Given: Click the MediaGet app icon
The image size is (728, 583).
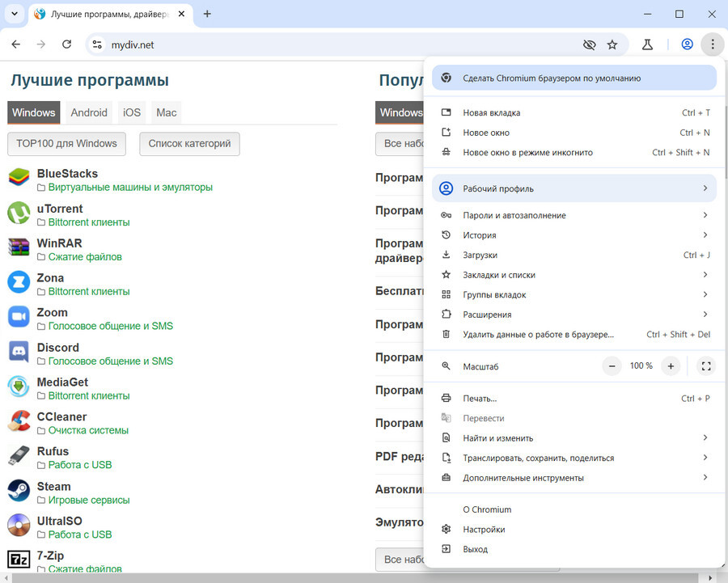Looking at the screenshot, I should pos(19,387).
